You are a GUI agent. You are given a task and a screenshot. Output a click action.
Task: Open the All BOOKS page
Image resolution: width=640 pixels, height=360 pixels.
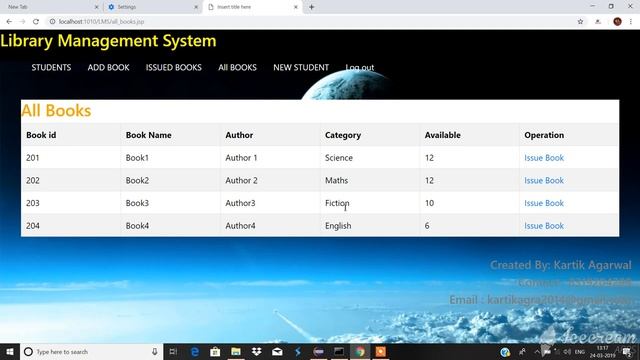click(237, 67)
